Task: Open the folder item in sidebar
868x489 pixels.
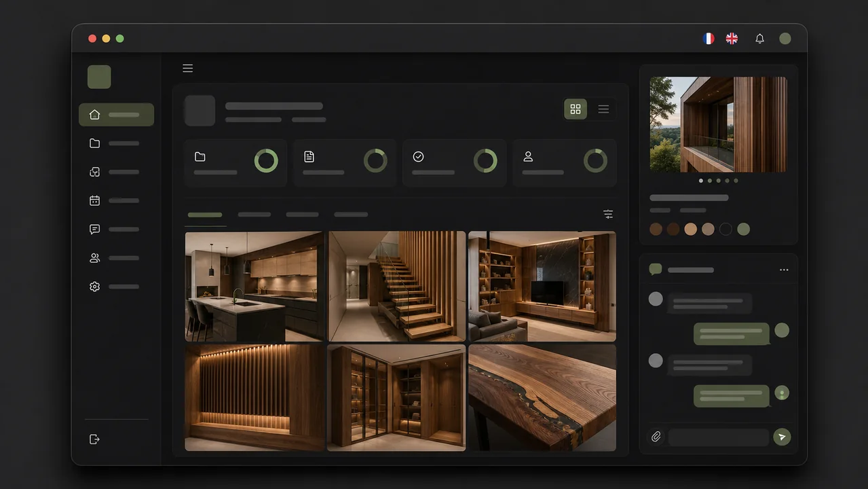Action: click(x=95, y=143)
